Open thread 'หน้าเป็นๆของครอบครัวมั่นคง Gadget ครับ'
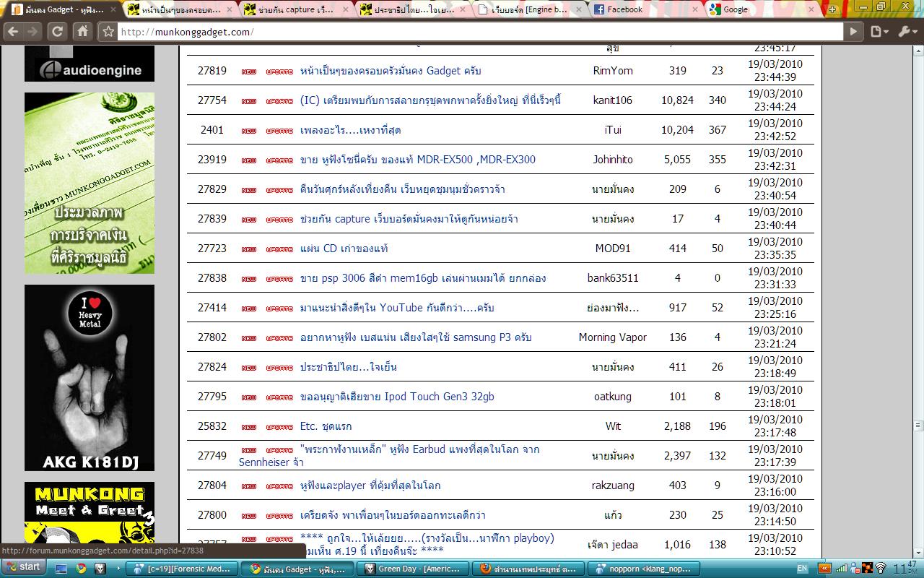 391,71
